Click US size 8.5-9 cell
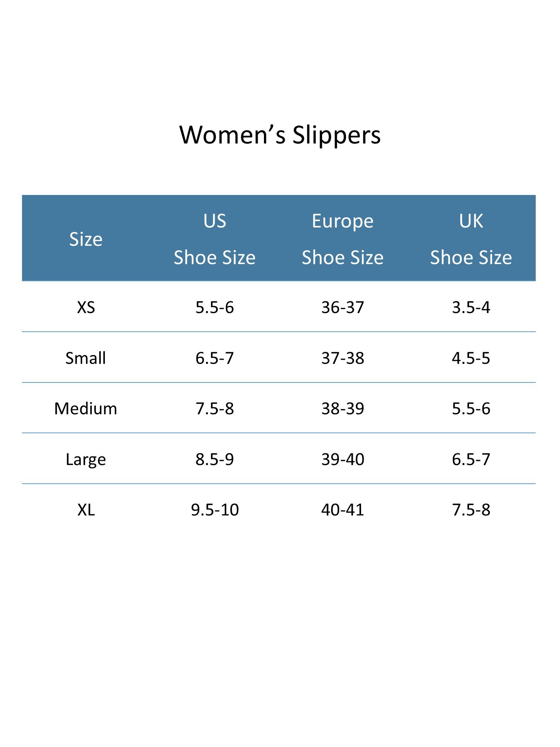Viewport: 560px width, 747px height. 215,459
